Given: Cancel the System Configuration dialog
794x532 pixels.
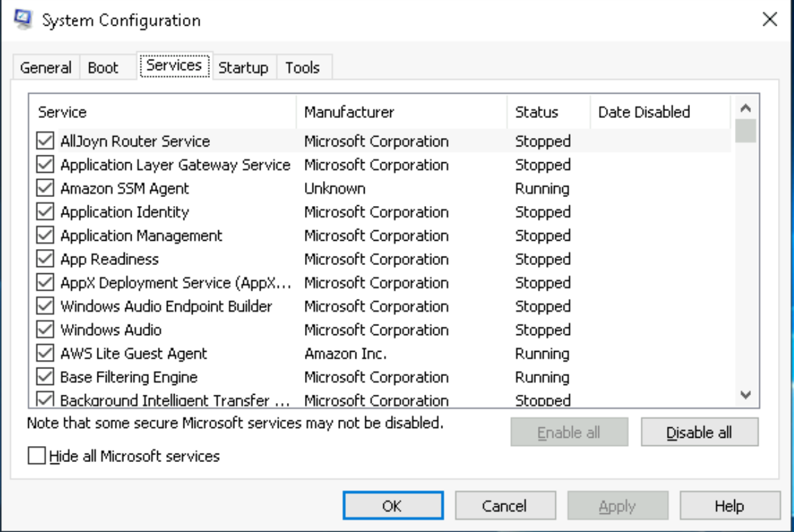Looking at the screenshot, I should pyautogui.click(x=505, y=506).
